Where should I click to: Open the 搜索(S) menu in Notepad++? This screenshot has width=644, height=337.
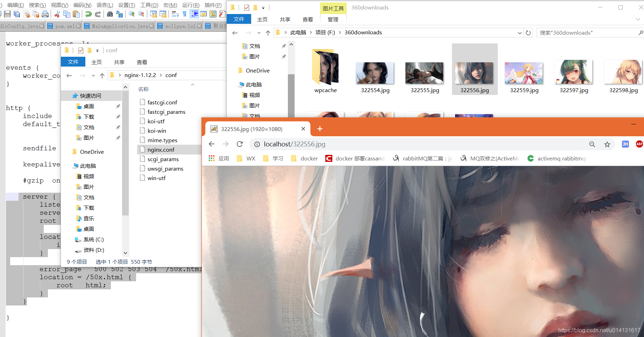[37, 5]
